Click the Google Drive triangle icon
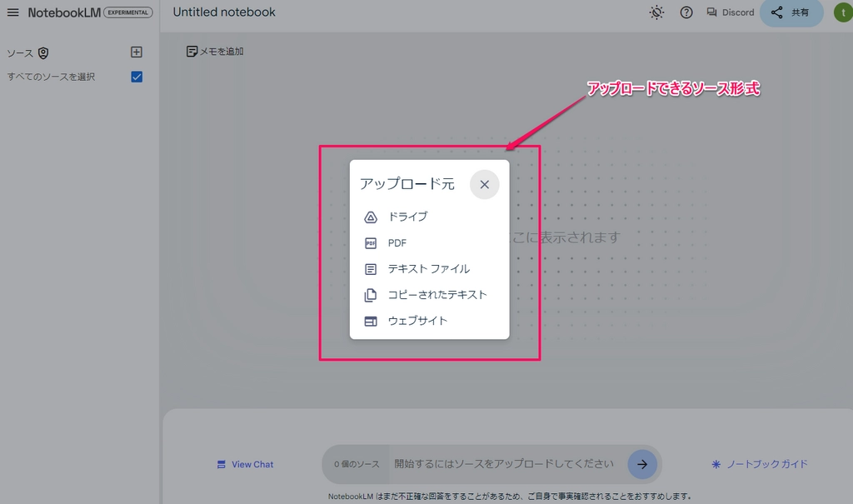This screenshot has width=853, height=504. 371,217
